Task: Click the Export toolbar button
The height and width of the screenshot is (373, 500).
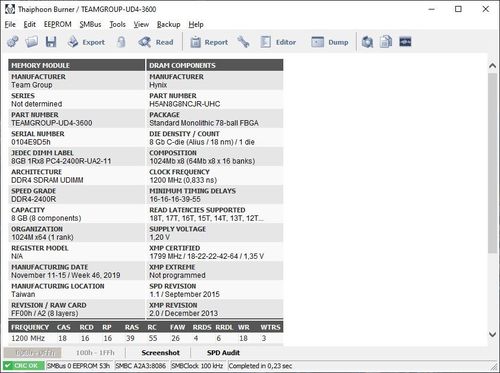Action: coord(86,42)
